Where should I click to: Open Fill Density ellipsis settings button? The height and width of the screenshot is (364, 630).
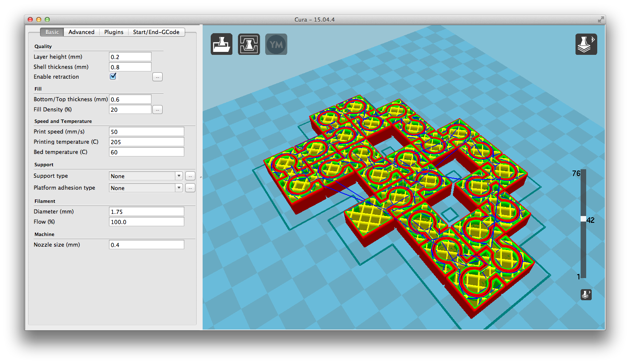pyautogui.click(x=157, y=110)
